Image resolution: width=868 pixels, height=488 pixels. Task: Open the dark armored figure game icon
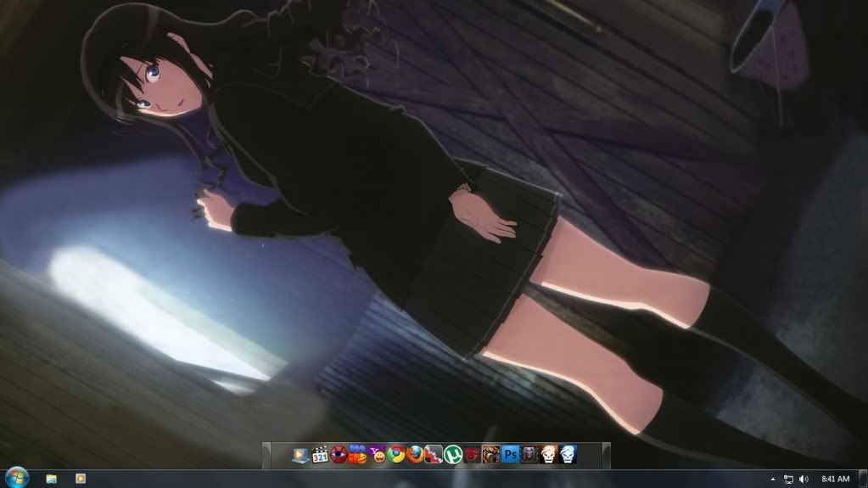(x=529, y=455)
